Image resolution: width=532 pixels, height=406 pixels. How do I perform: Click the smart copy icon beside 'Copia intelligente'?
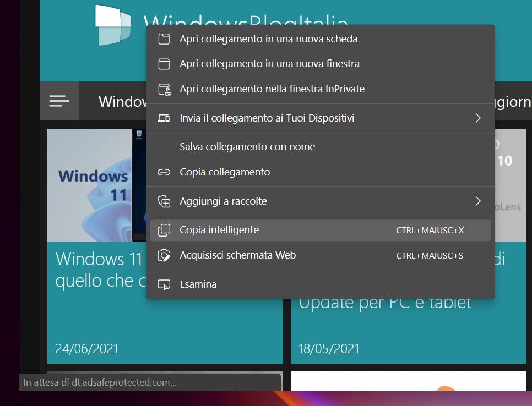(164, 230)
